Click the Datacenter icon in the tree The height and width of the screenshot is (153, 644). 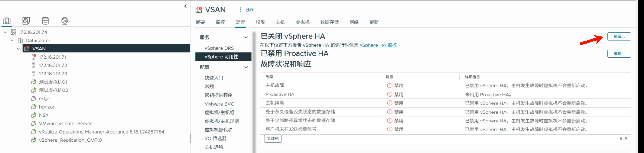(20, 40)
